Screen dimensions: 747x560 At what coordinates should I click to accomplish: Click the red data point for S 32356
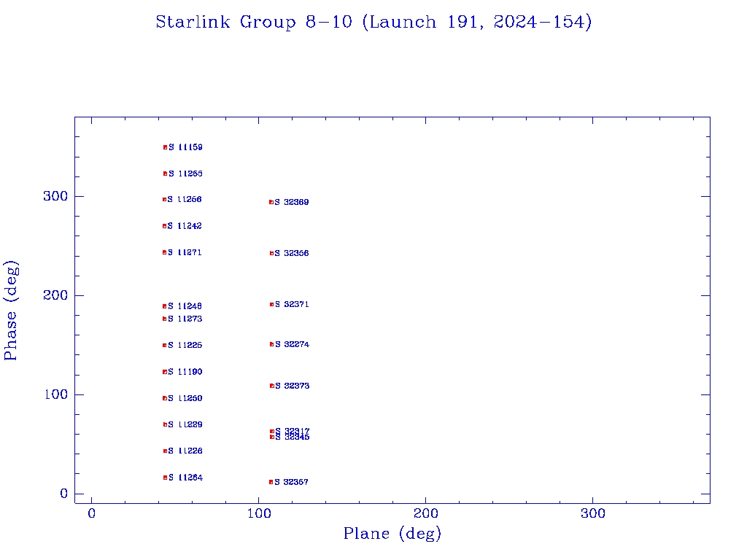click(x=271, y=253)
